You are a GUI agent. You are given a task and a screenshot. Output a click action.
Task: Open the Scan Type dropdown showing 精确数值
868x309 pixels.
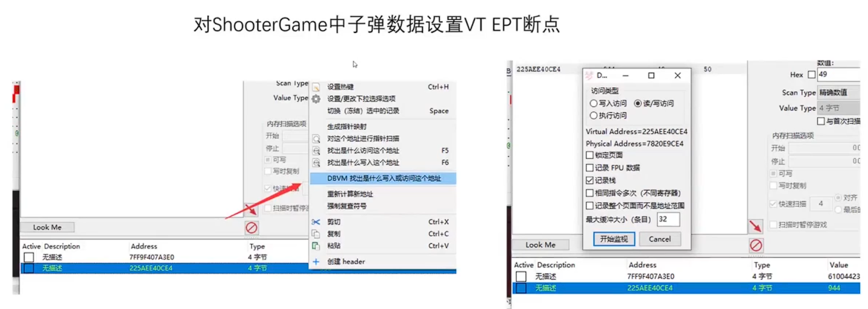(838, 92)
